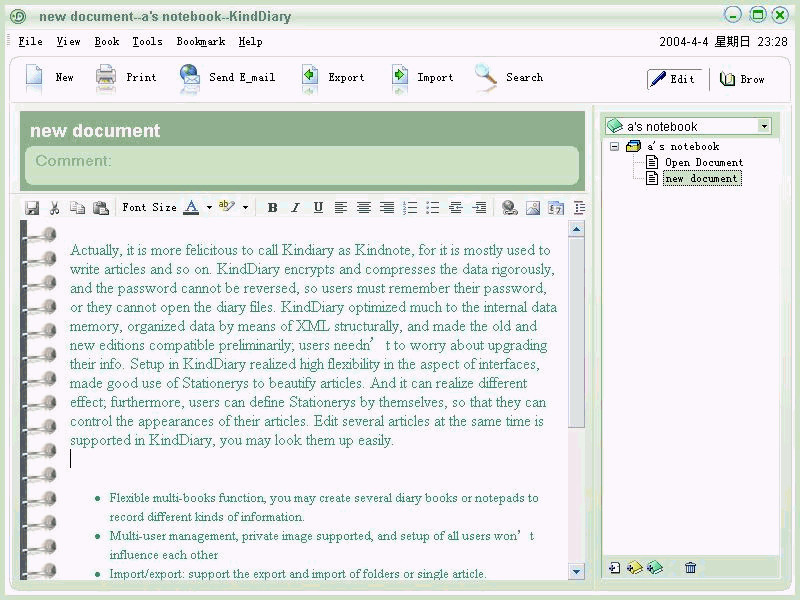Viewport: 800px width, 600px height.
Task: Open the View menu
Action: (x=68, y=41)
